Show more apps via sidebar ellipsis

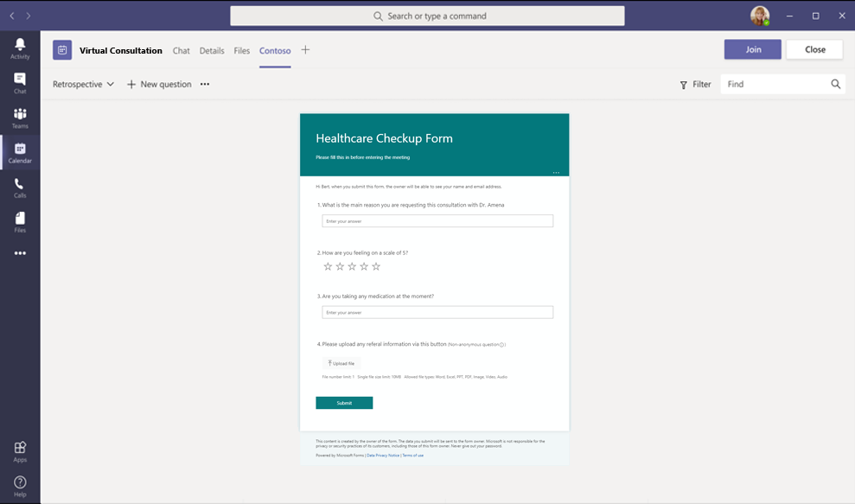[20, 253]
